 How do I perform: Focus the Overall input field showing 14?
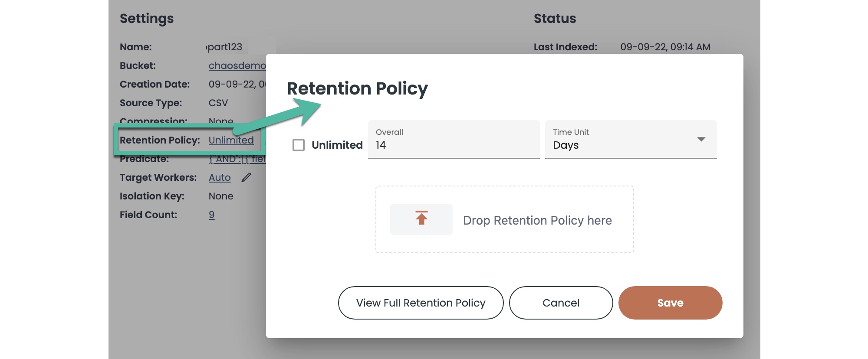[454, 145]
